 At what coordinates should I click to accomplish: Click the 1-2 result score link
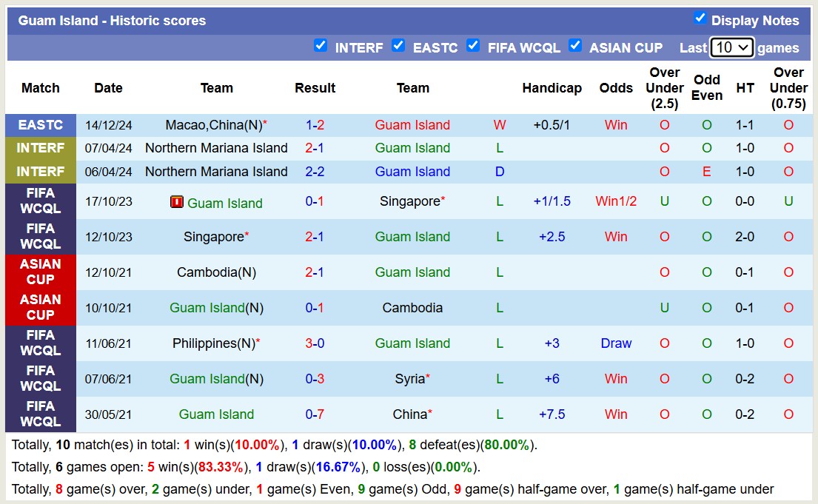315,124
